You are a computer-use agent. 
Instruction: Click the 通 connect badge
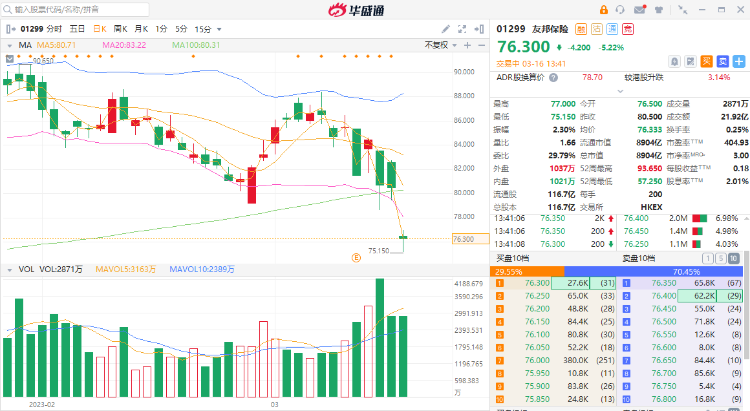click(x=612, y=29)
